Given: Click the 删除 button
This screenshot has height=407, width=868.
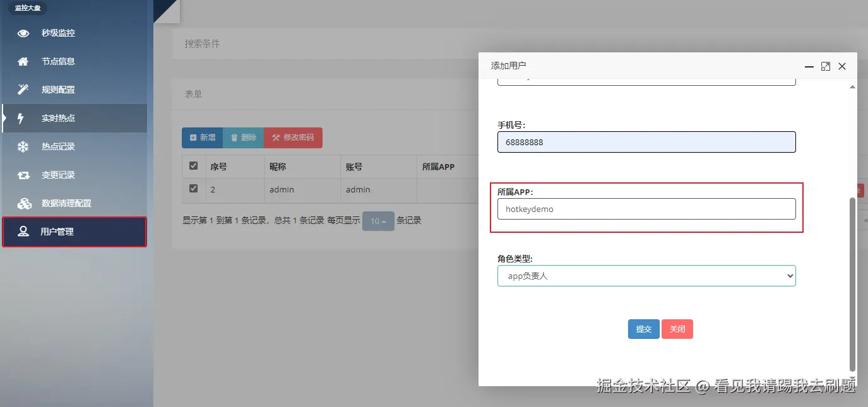Looking at the screenshot, I should tap(243, 138).
